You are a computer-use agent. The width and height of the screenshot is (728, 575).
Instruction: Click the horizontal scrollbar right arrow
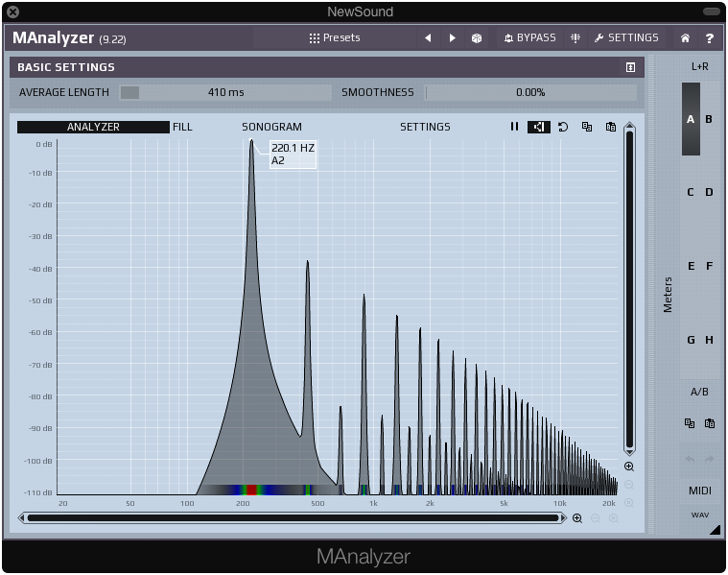(564, 517)
